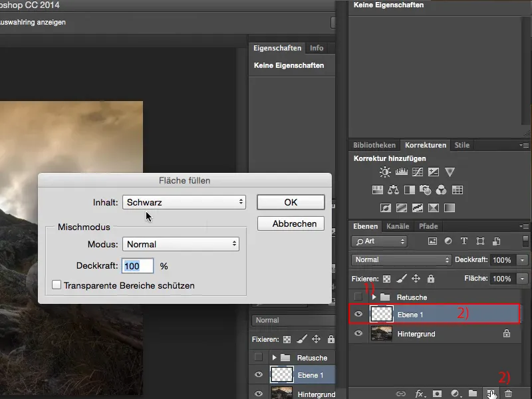Show the Retusche group visibility
Image resolution: width=532 pixels, height=399 pixels.
[x=358, y=297]
